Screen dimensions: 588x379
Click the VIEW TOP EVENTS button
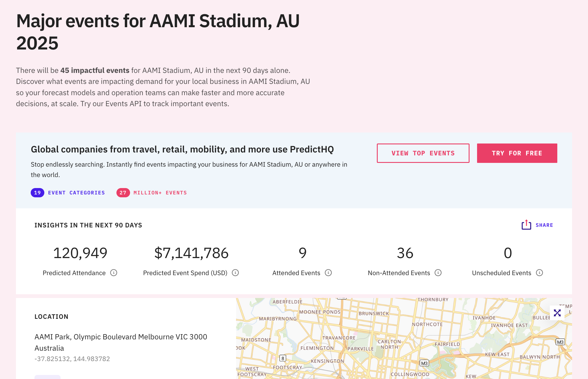click(x=423, y=153)
